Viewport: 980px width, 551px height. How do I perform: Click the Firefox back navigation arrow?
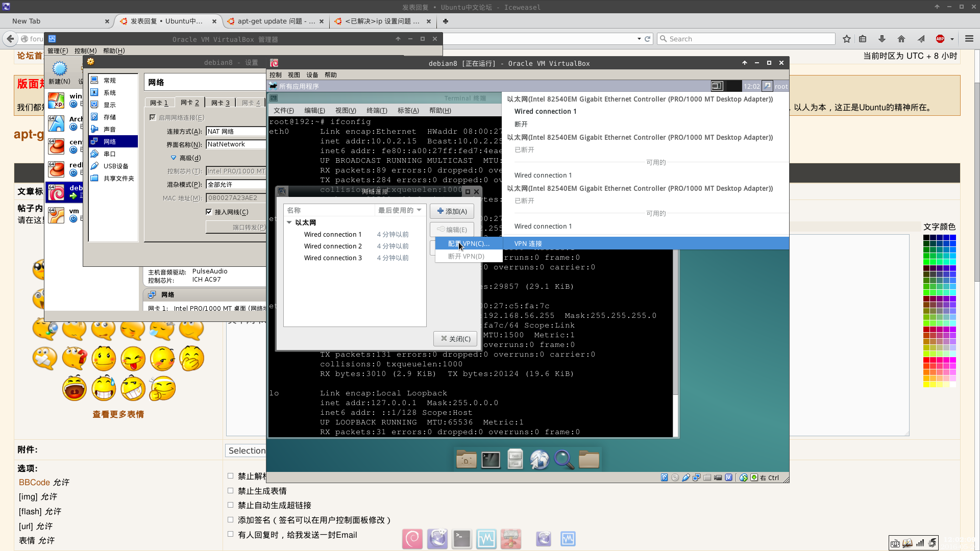point(10,39)
